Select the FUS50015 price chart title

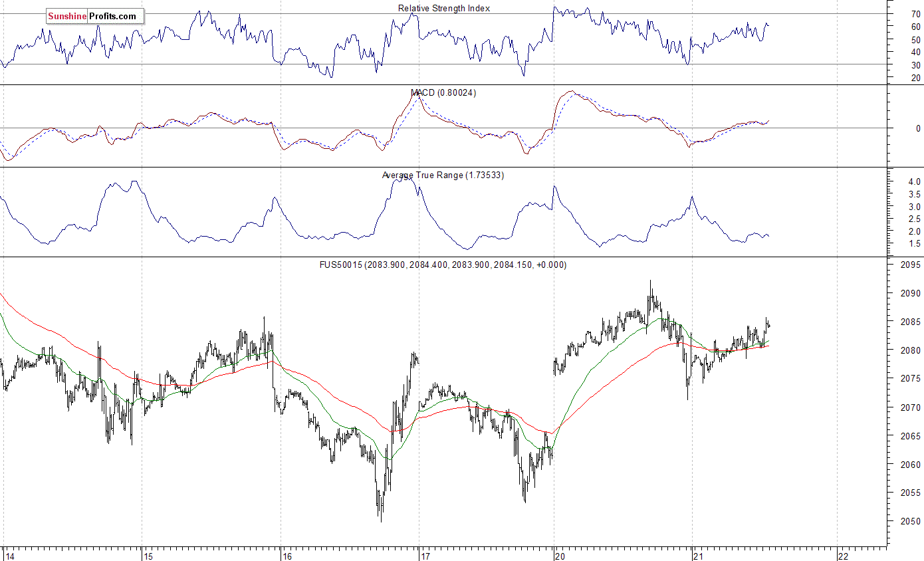[x=443, y=265]
